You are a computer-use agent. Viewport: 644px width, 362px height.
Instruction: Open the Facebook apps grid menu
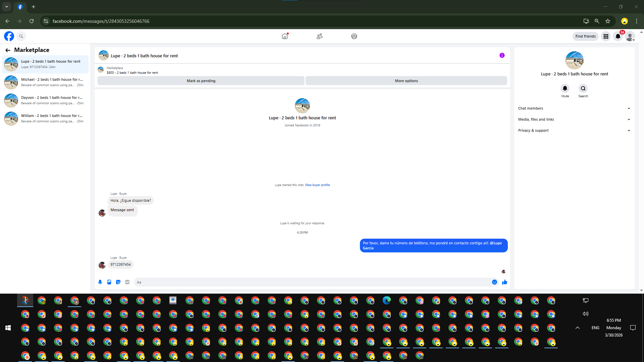606,36
